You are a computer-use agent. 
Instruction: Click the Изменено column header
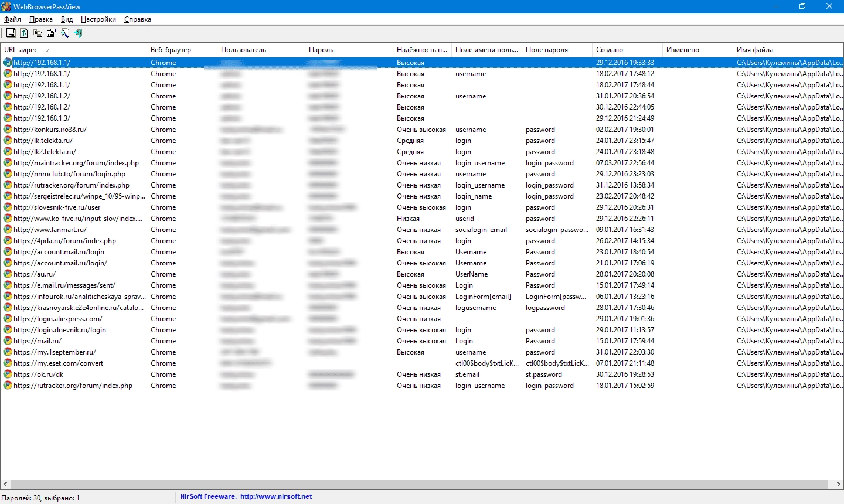pos(697,50)
